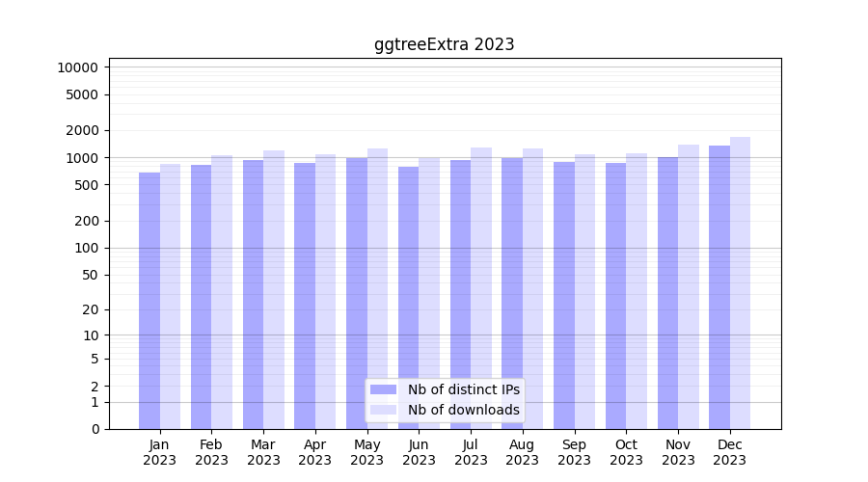Select the 'Nb of downloads' legend label
This screenshot has height=482, width=868.
[463, 410]
